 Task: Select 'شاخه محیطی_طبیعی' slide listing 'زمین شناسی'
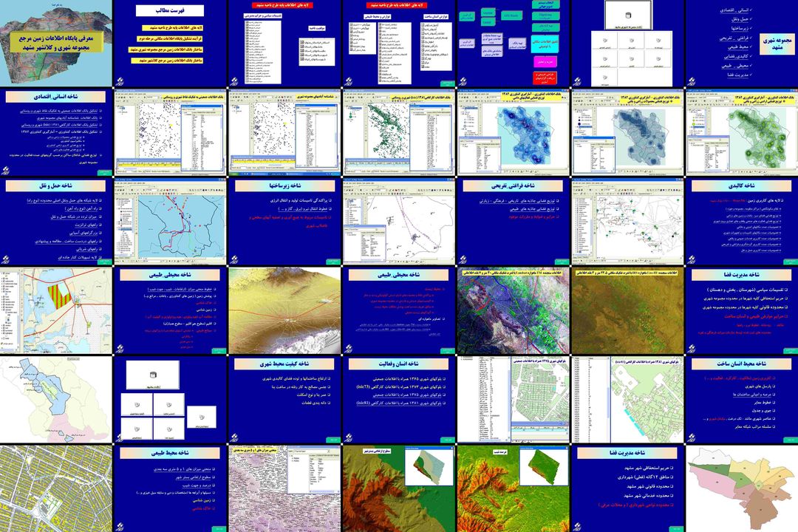[x=170, y=310]
